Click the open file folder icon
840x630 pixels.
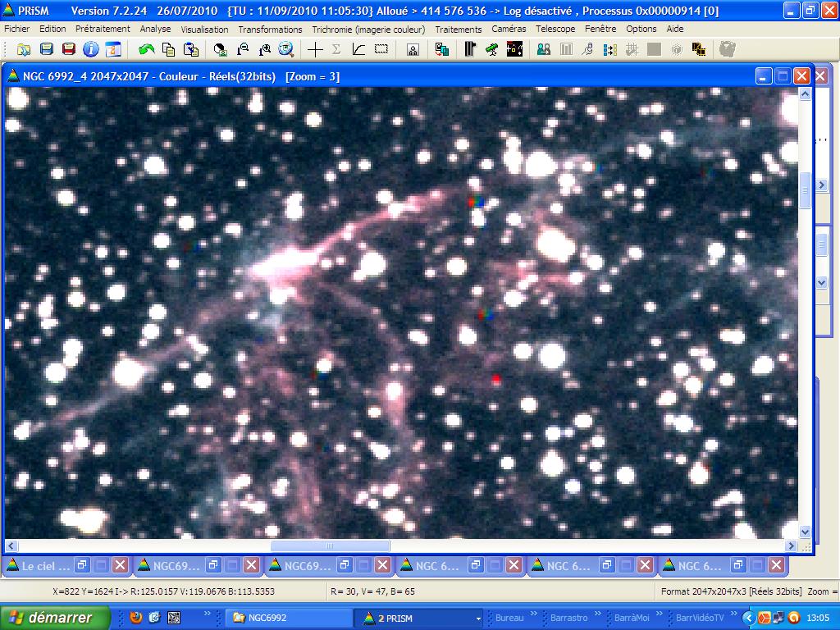click(24, 49)
